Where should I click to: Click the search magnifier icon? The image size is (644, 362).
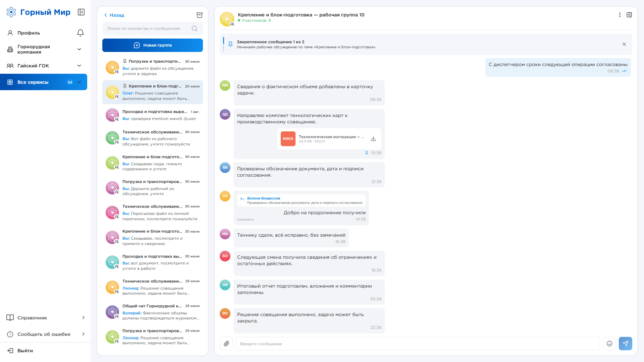pyautogui.click(x=195, y=28)
